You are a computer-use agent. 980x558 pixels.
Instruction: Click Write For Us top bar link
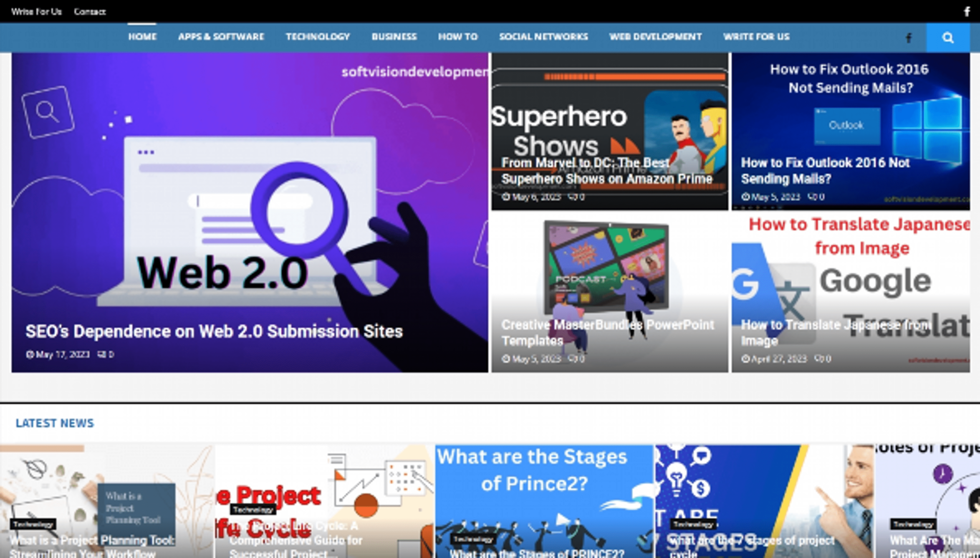pyautogui.click(x=36, y=12)
